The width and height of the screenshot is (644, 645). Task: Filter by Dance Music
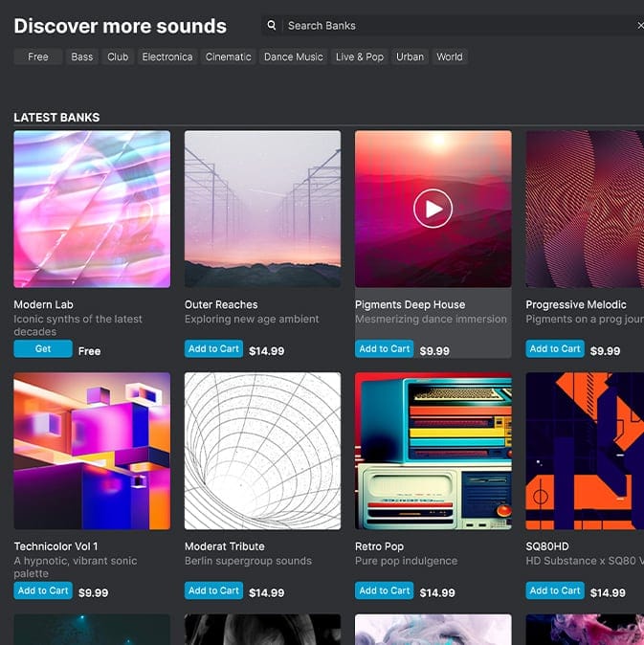[294, 57]
